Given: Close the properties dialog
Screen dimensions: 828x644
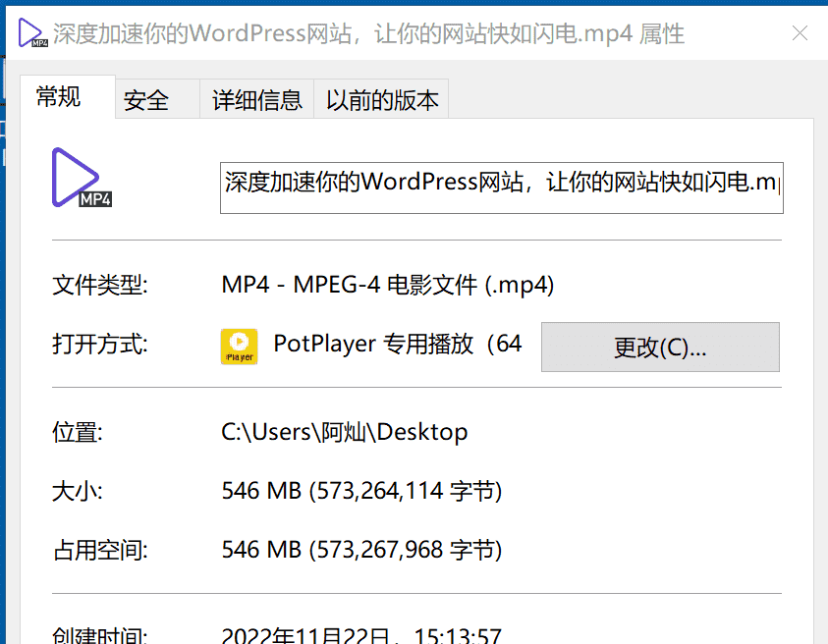Looking at the screenshot, I should (800, 33).
